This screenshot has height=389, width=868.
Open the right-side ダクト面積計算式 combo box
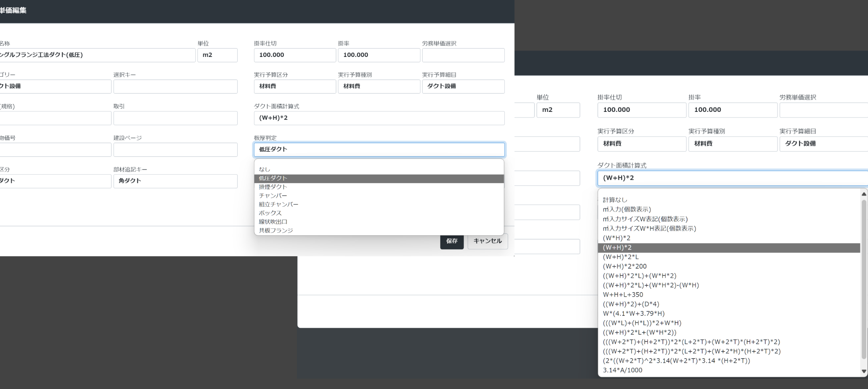pyautogui.click(x=733, y=178)
